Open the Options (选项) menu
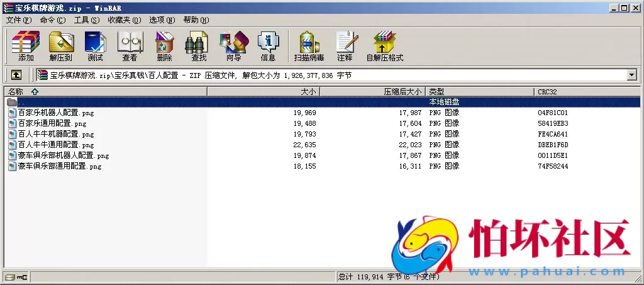 [162, 20]
